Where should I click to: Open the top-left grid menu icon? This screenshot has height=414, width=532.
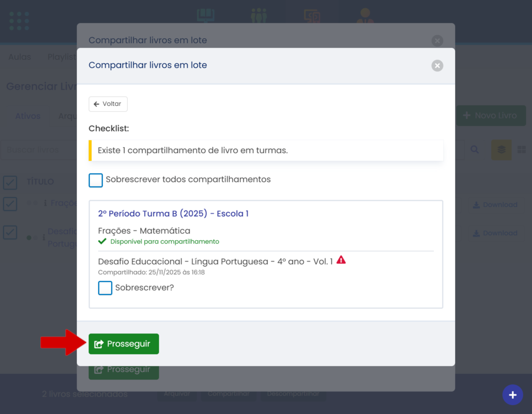click(x=19, y=21)
